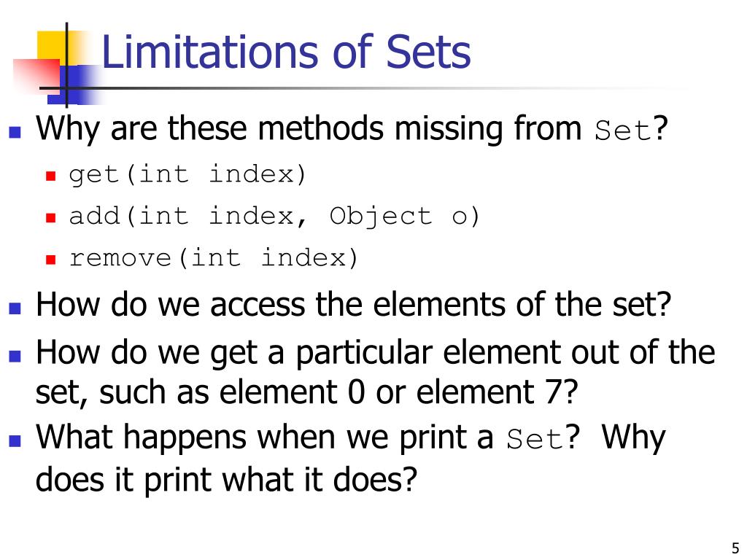Click the add(int index, Object o) code text
The width and height of the screenshot is (747, 560).
[274, 216]
